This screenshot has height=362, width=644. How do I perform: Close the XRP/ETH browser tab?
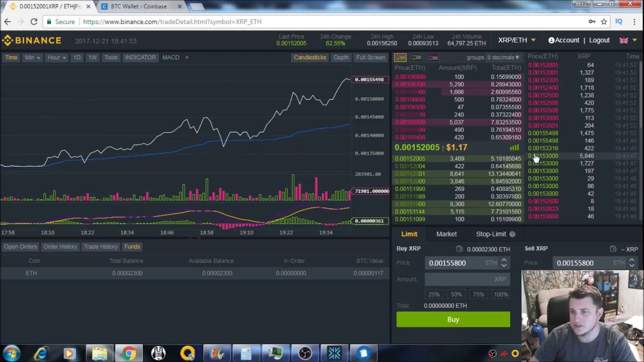point(88,7)
